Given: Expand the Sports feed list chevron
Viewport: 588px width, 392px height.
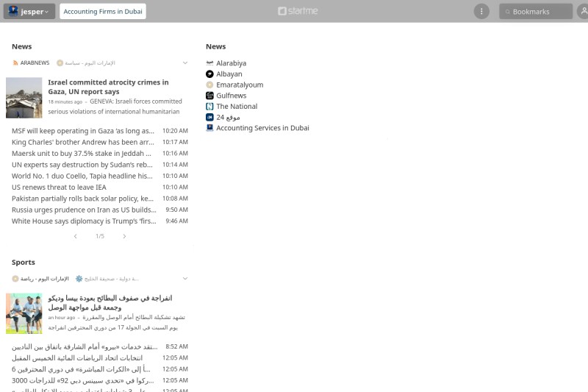Looking at the screenshot, I should click(185, 278).
